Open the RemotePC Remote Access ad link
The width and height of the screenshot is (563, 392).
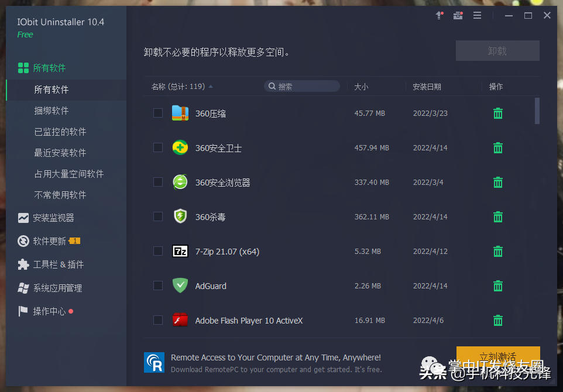[276, 363]
